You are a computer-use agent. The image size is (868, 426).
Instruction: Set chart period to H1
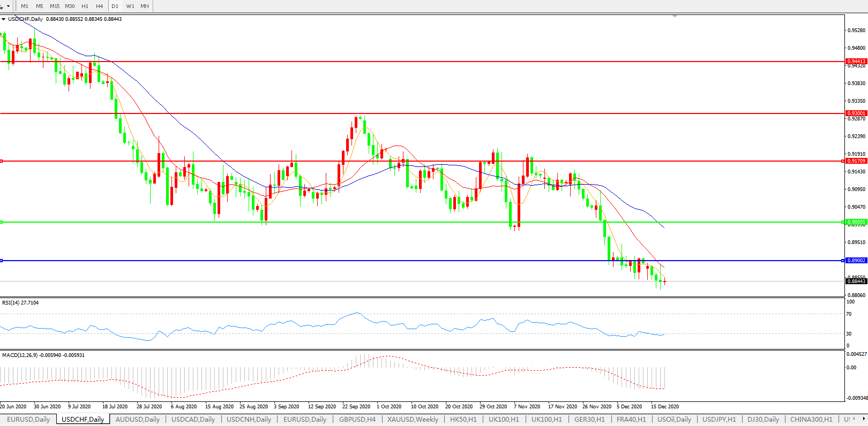click(x=85, y=6)
